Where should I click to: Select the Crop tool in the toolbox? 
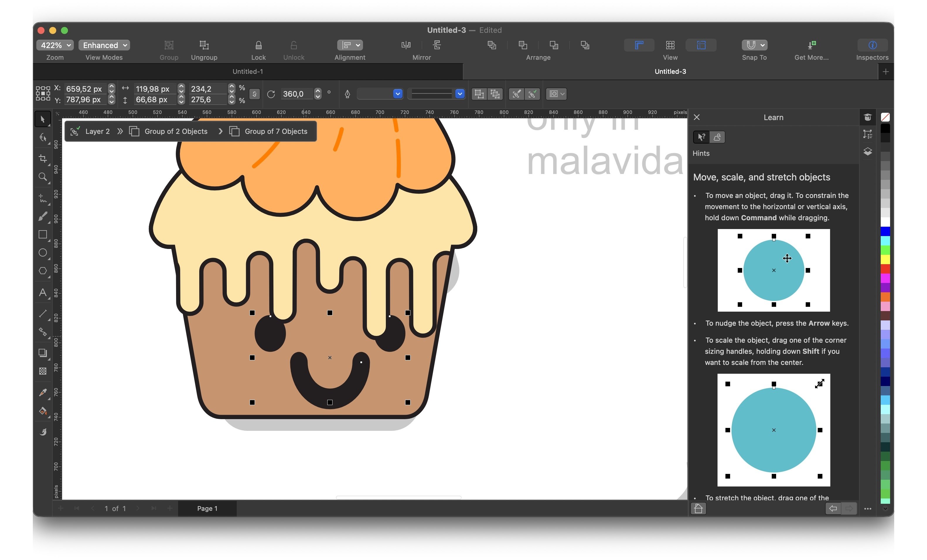[x=43, y=158]
